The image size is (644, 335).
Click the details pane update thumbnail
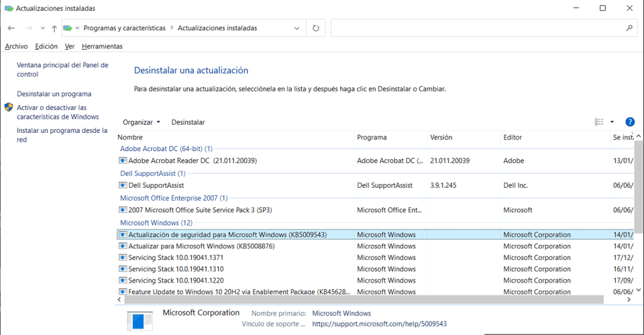(140, 321)
